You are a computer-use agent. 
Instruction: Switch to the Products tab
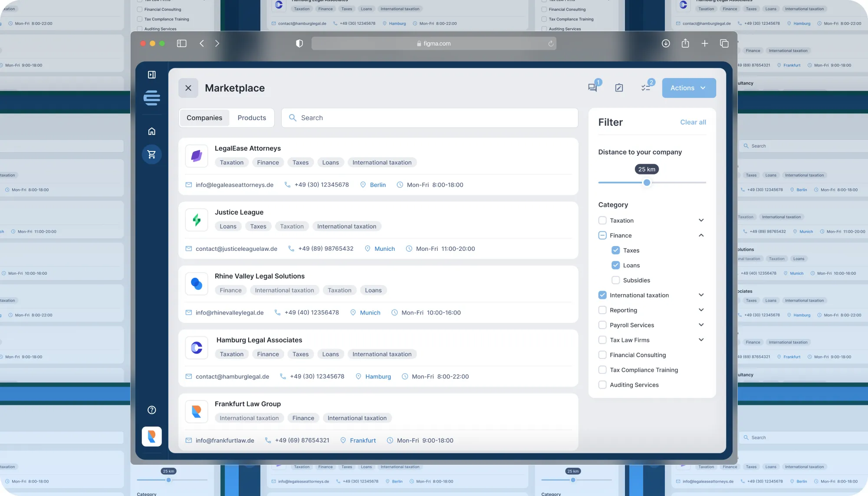[x=252, y=118]
